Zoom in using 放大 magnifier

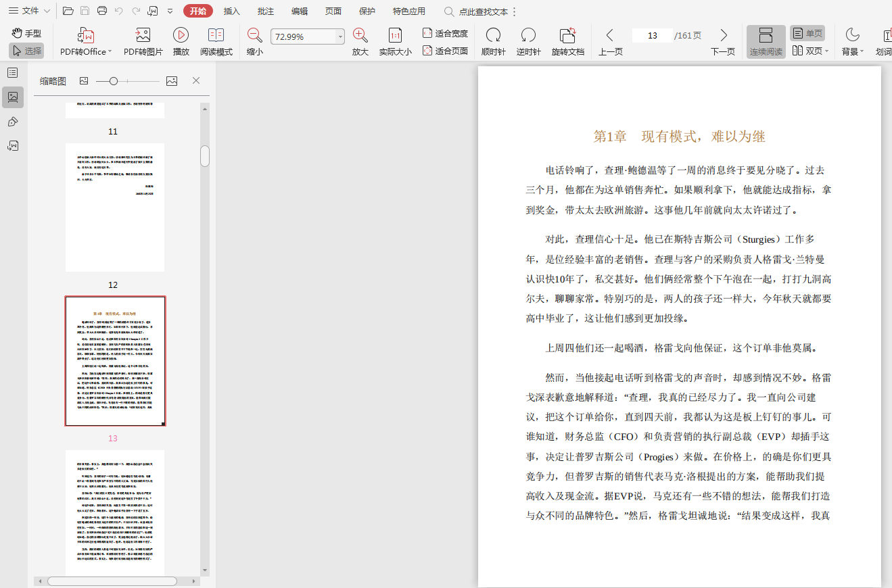(360, 36)
